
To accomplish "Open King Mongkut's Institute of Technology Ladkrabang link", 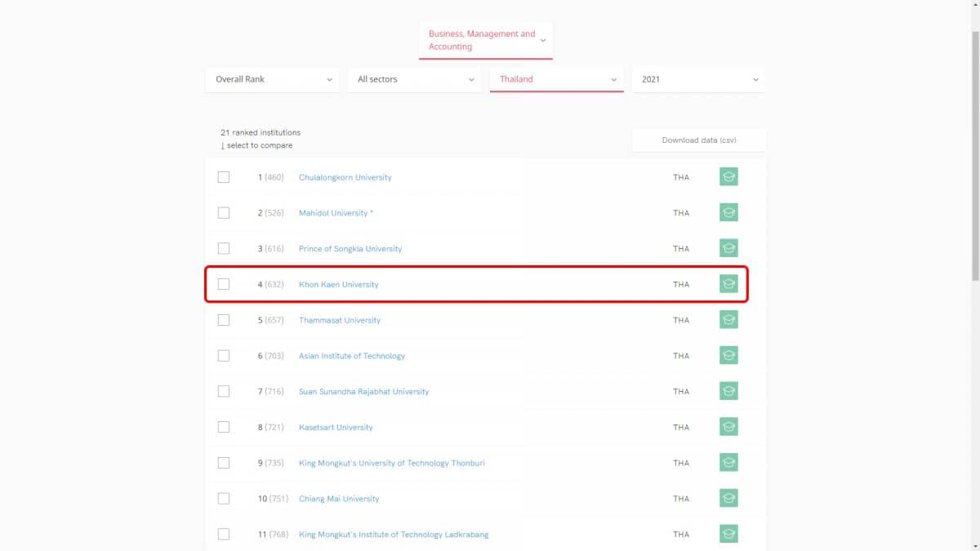I will click(x=394, y=534).
